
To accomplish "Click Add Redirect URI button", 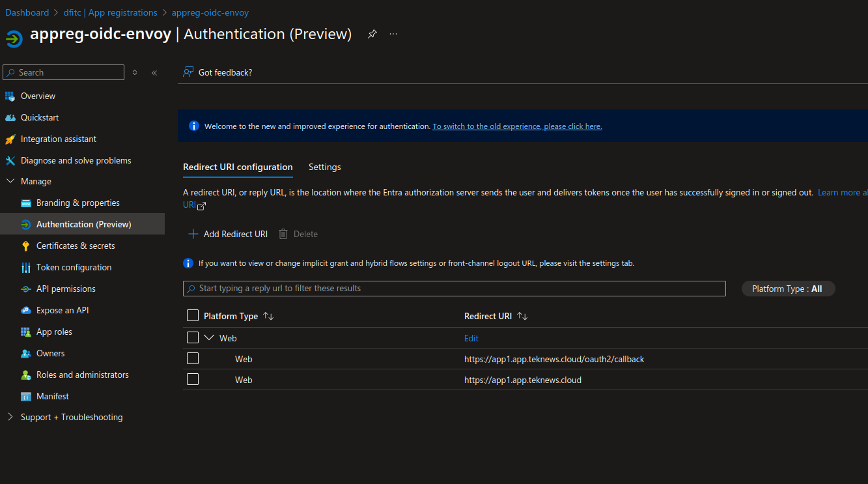I will [x=228, y=234].
